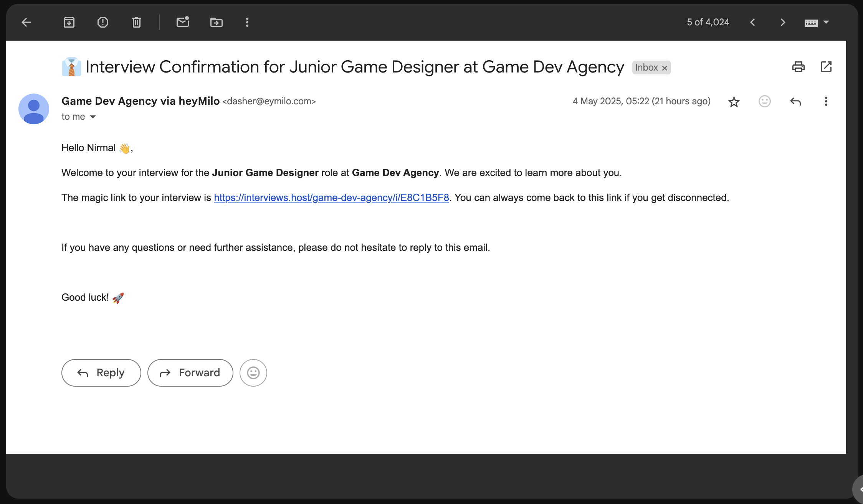
Task: Archive this email
Action: pos(69,22)
